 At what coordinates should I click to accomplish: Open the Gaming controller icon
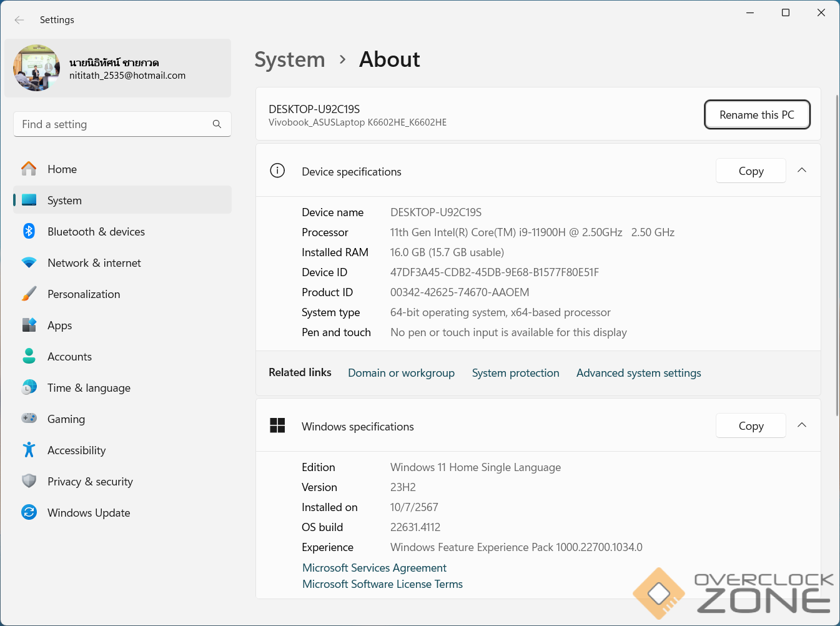pos(29,419)
